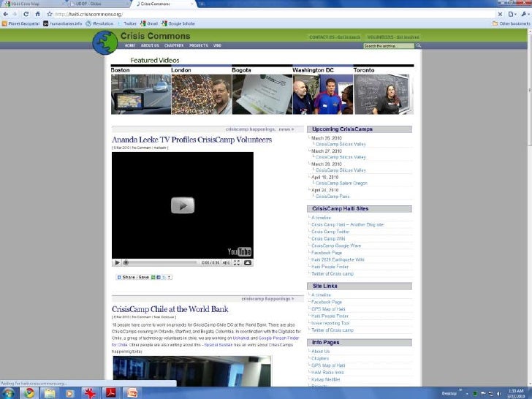Open the CrisisCamp Paris link
The image size is (532, 399).
pos(332,197)
